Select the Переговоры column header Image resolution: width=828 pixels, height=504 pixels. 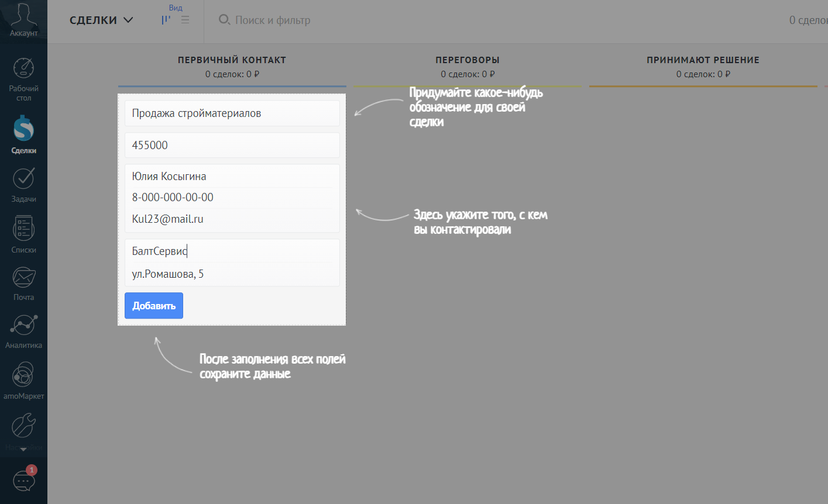(x=467, y=60)
